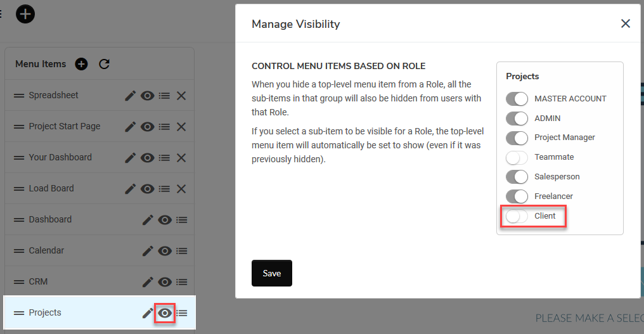Viewport: 644px width, 334px height.
Task: Delete the Load Board menu item
Action: (181, 189)
